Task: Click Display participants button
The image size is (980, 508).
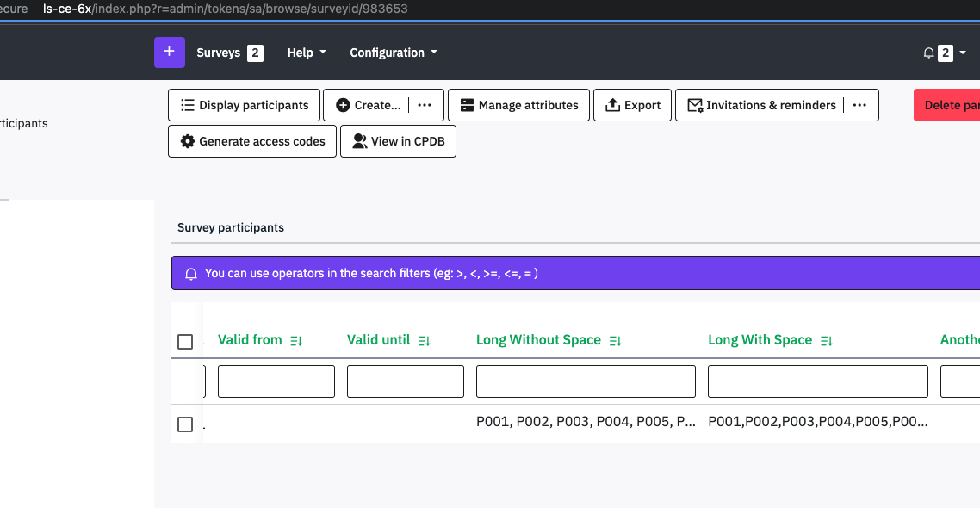Action: click(244, 105)
